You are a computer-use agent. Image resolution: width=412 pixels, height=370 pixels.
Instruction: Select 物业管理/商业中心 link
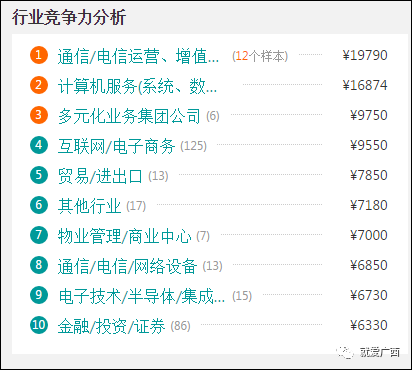(x=124, y=236)
